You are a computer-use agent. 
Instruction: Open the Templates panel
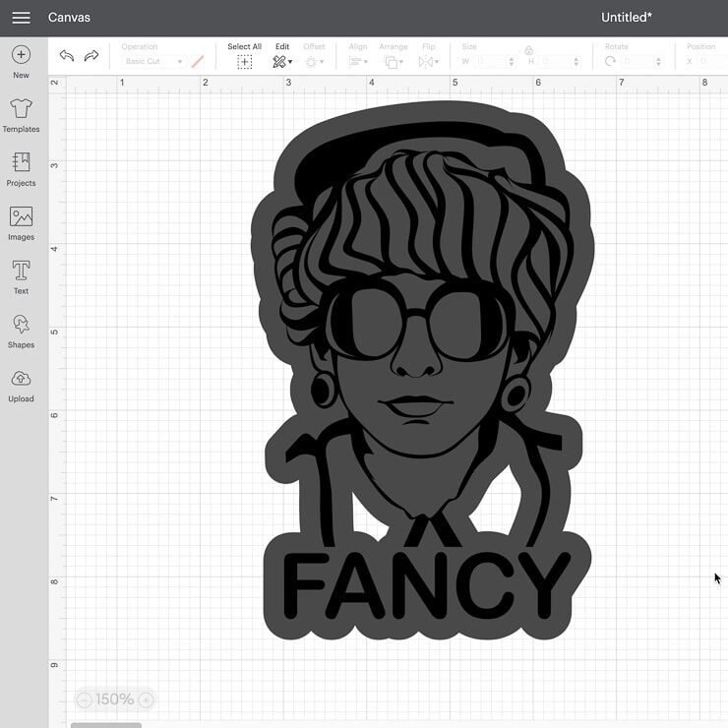tap(21, 115)
